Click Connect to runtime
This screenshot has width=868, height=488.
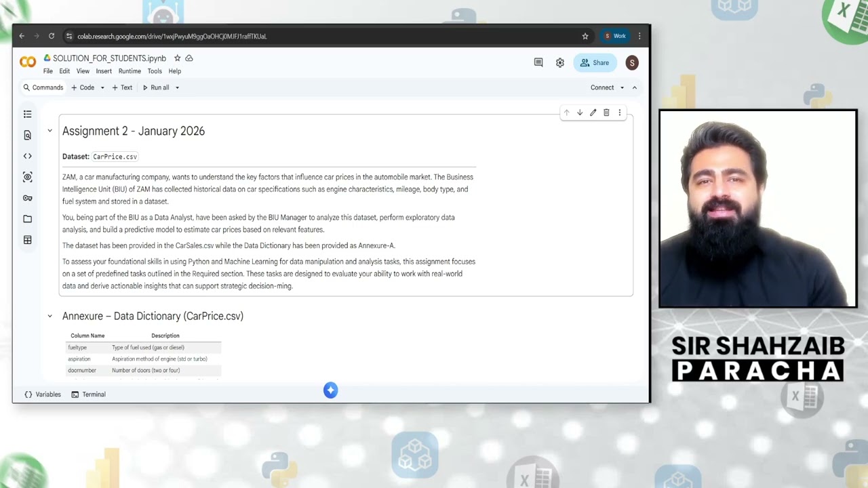tap(601, 87)
